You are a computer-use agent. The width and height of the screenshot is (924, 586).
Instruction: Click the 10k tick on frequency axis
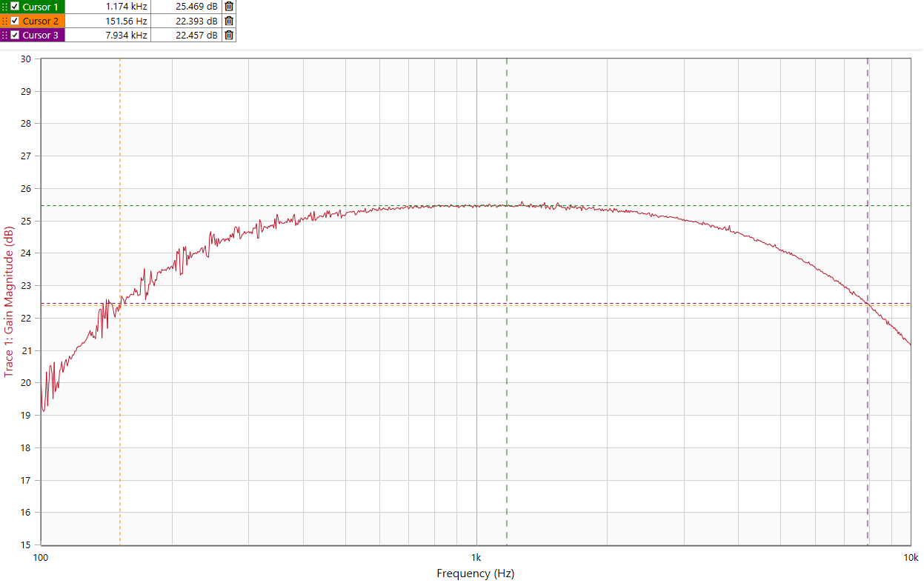911,556
